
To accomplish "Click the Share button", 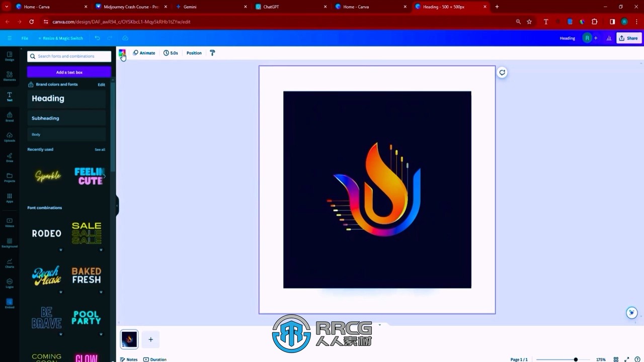I will click(x=629, y=38).
